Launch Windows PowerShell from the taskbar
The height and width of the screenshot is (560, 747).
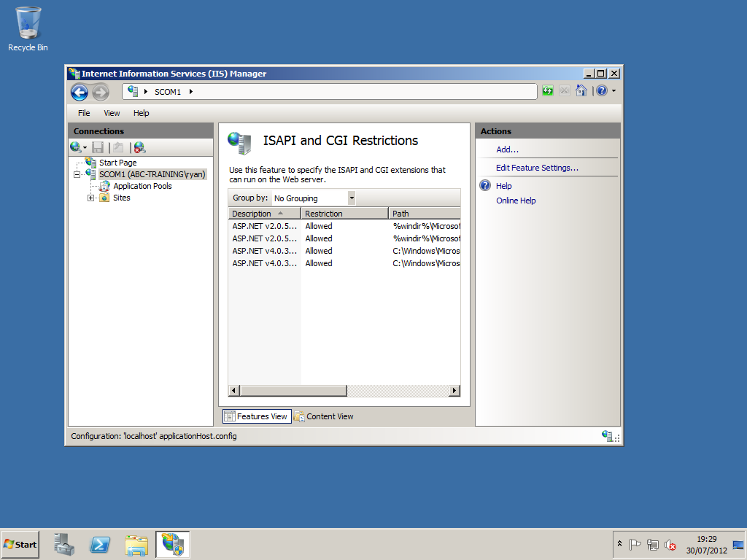click(100, 544)
